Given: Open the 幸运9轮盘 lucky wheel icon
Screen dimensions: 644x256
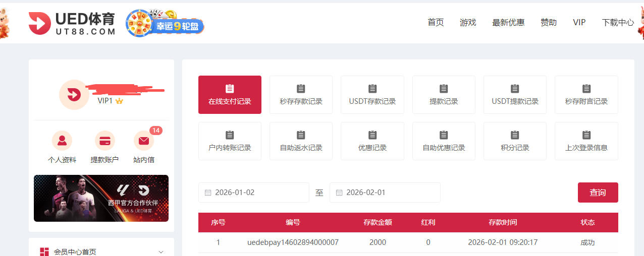Looking at the screenshot, I should coord(165,23).
